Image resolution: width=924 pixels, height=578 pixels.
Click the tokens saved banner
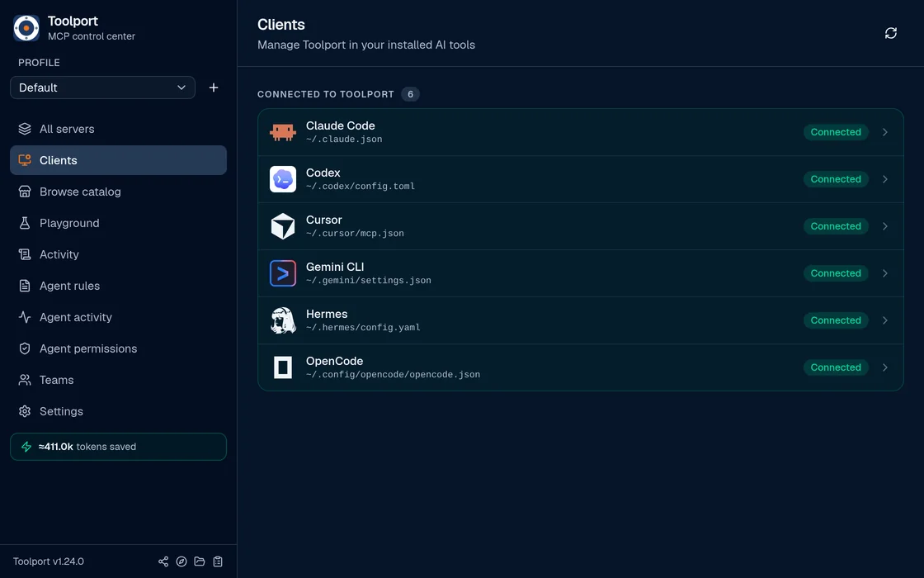(119, 447)
